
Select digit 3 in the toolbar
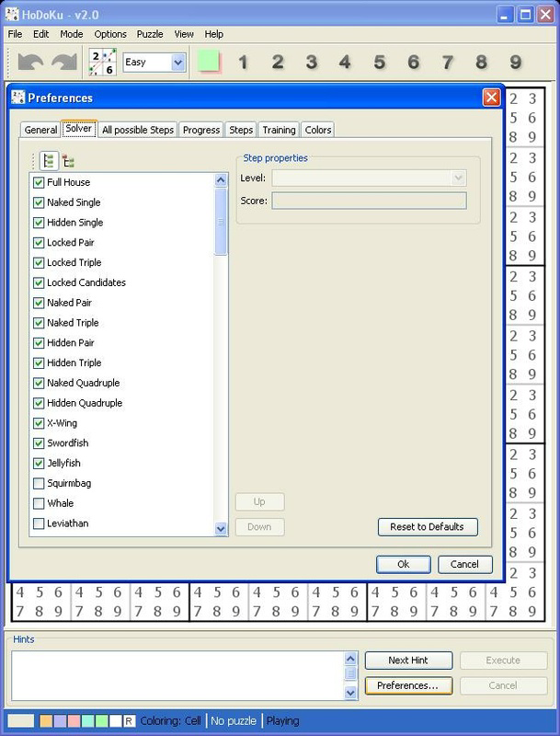[312, 62]
